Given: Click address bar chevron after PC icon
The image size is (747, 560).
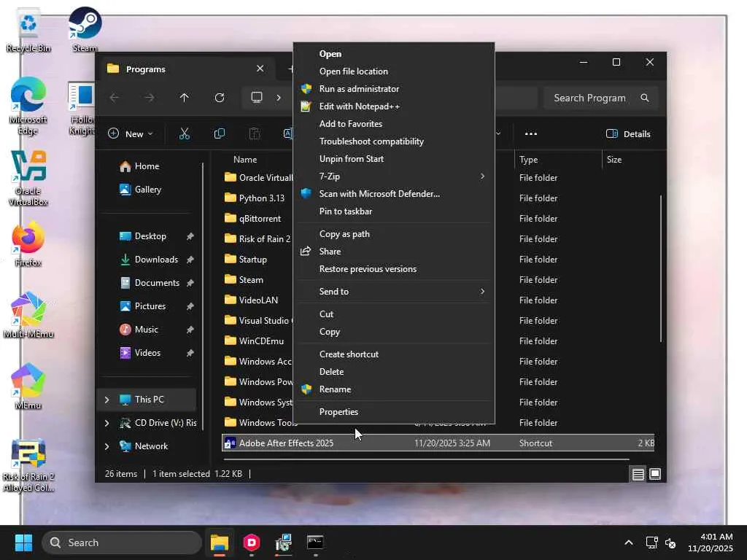Looking at the screenshot, I should point(279,98).
